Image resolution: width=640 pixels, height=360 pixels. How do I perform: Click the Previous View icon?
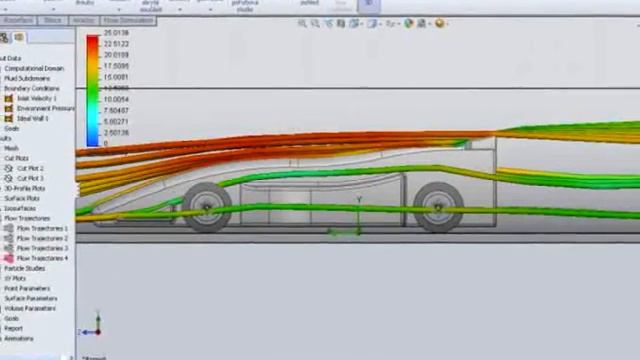click(328, 24)
